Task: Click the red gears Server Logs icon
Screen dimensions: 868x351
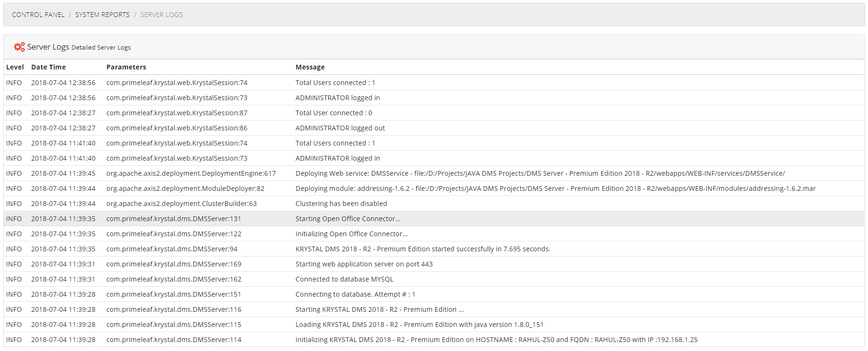Action: pyautogui.click(x=19, y=47)
